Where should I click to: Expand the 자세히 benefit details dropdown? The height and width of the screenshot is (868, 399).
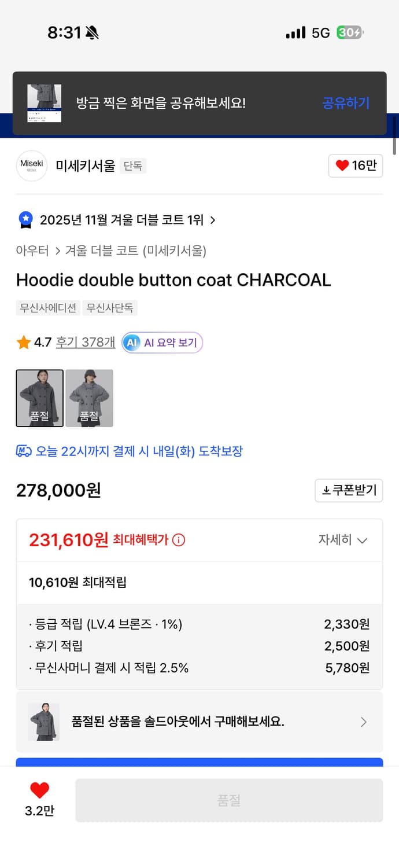[x=343, y=540]
